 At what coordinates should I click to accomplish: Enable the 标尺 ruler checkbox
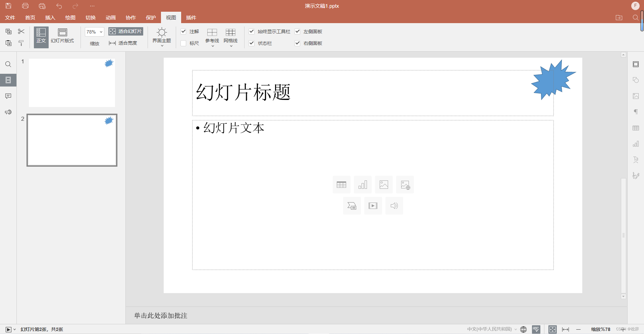(183, 43)
